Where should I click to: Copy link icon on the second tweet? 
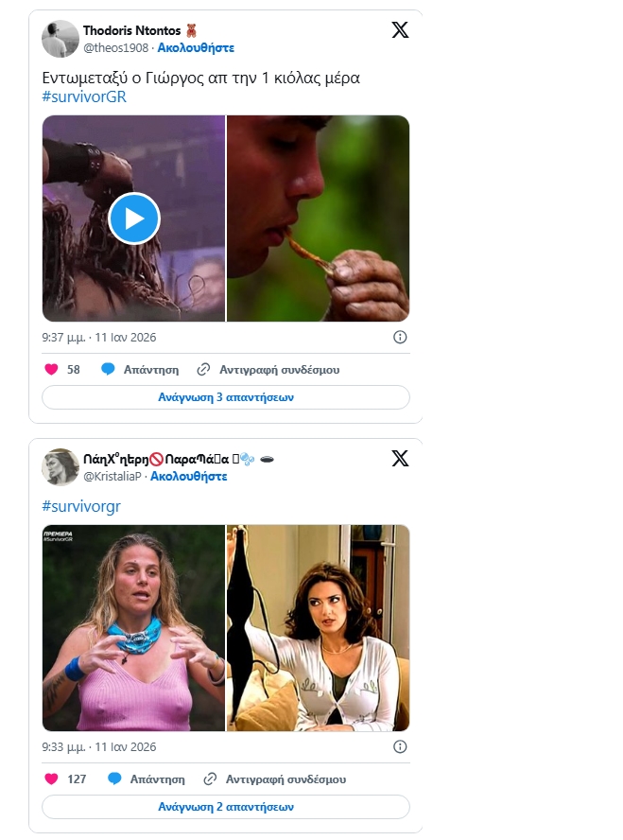[x=209, y=779]
